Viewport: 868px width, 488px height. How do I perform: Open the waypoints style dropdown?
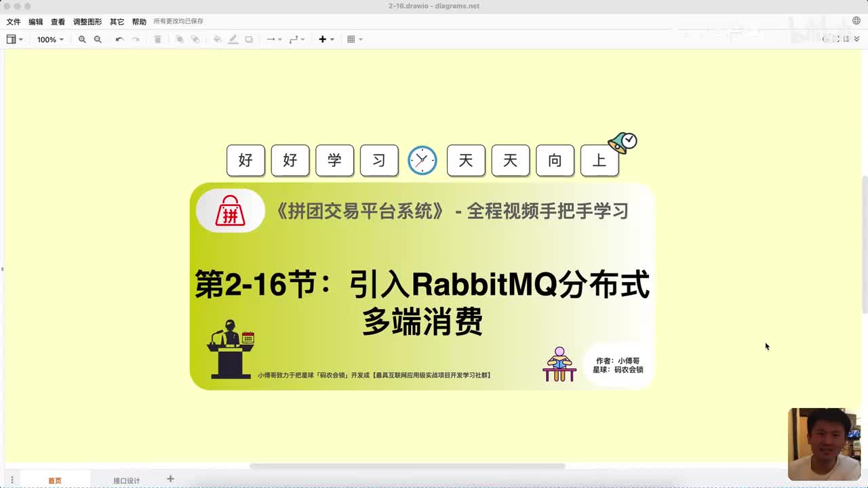pyautogui.click(x=297, y=39)
